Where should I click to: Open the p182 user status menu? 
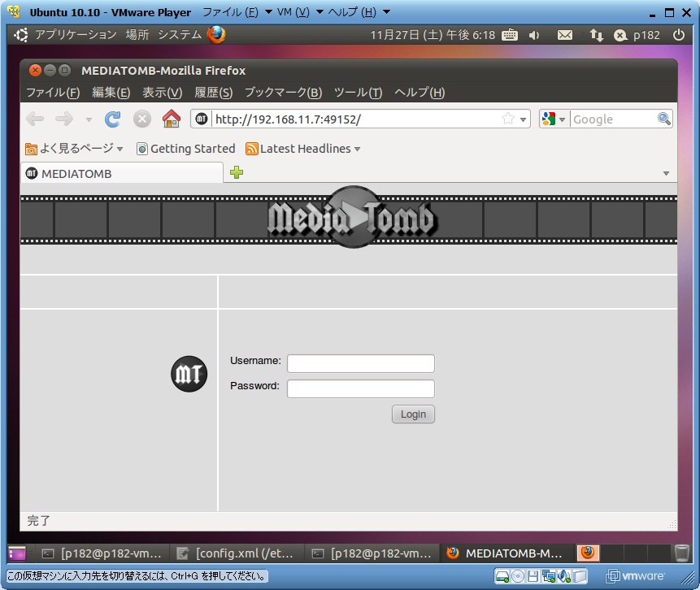click(637, 35)
